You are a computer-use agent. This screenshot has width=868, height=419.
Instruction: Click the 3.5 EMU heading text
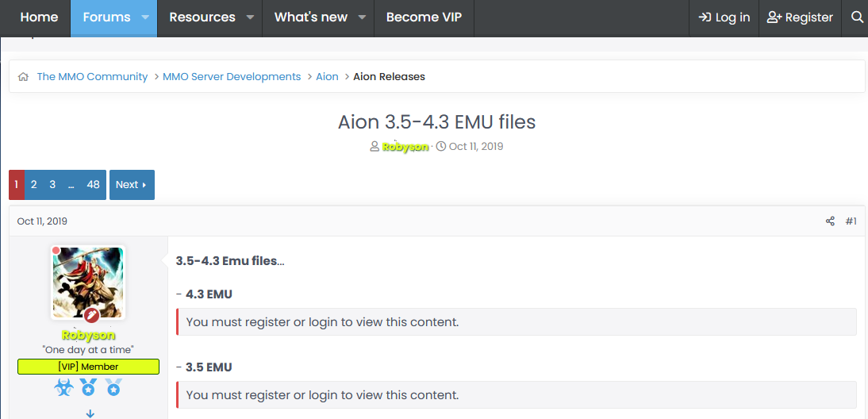point(209,367)
